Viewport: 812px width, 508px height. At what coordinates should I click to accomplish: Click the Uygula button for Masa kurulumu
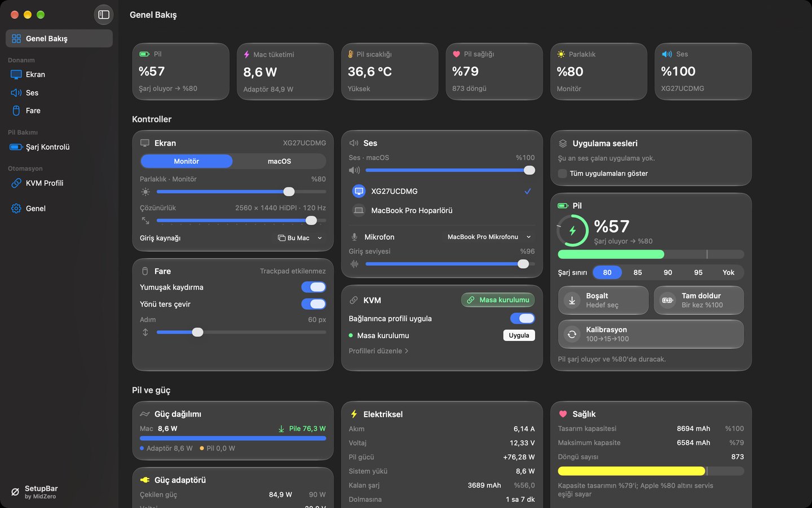(519, 335)
